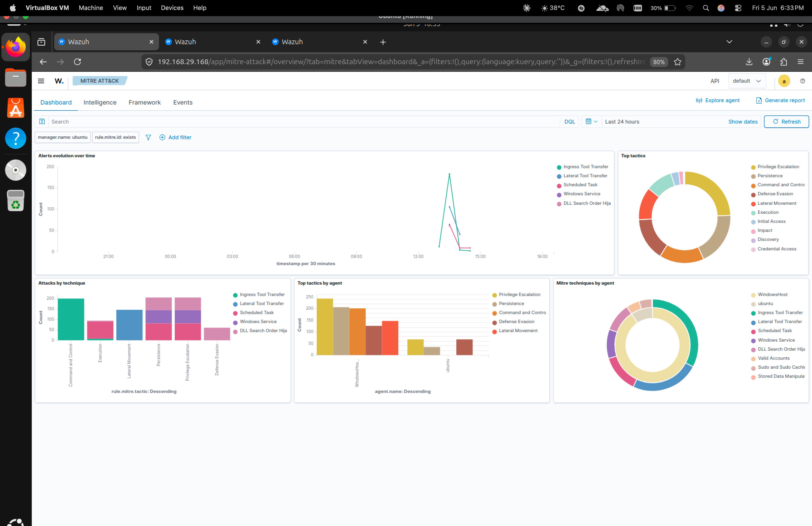The width and height of the screenshot is (812, 526).
Task: Click the Firefox forward arrow
Action: coord(60,62)
